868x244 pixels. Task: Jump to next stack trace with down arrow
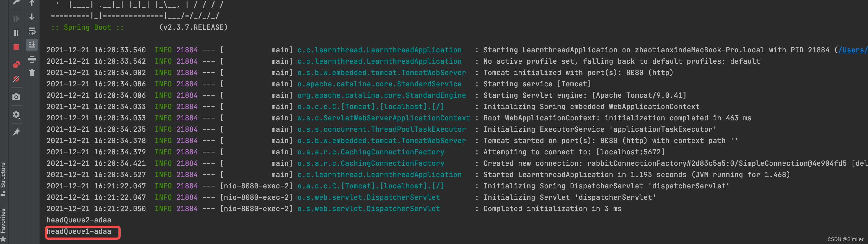(32, 16)
